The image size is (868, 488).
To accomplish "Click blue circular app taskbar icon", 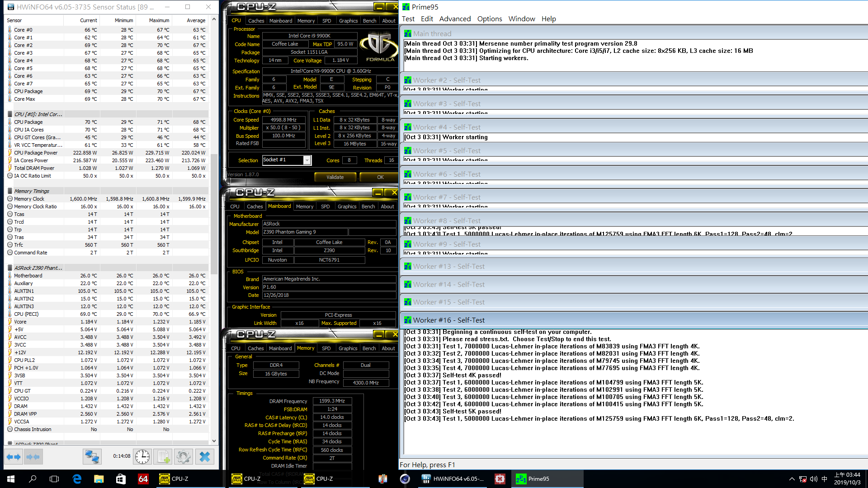I will [405, 479].
